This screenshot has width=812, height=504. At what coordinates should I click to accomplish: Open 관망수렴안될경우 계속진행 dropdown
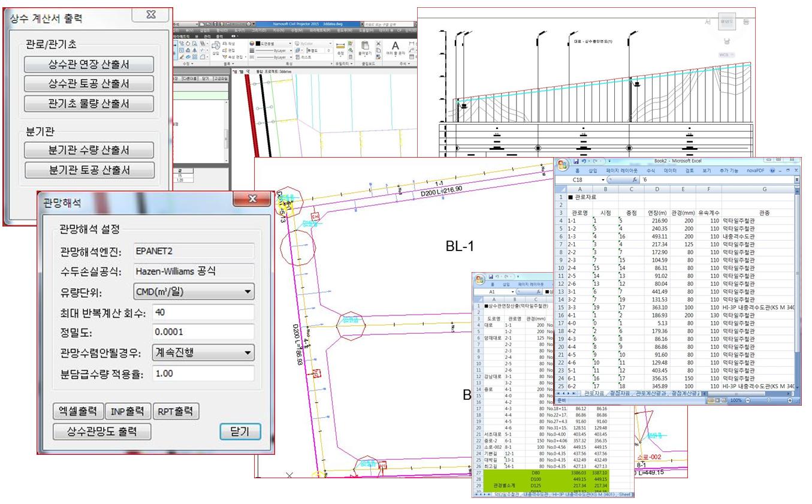click(x=203, y=352)
